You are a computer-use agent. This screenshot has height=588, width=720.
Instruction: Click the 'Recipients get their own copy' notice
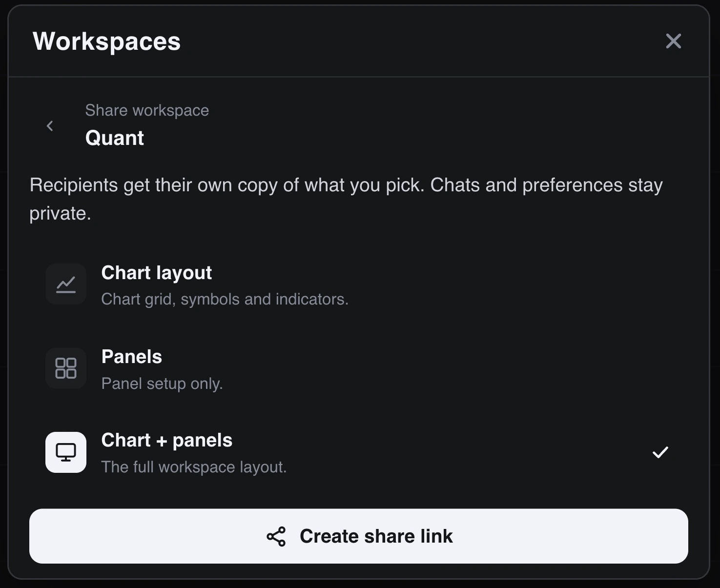tap(346, 199)
